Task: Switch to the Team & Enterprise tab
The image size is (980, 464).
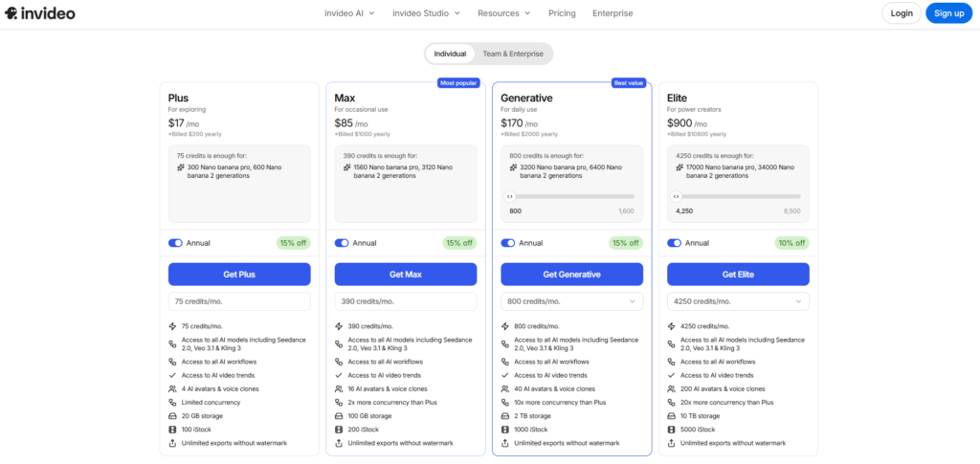Action: [513, 54]
